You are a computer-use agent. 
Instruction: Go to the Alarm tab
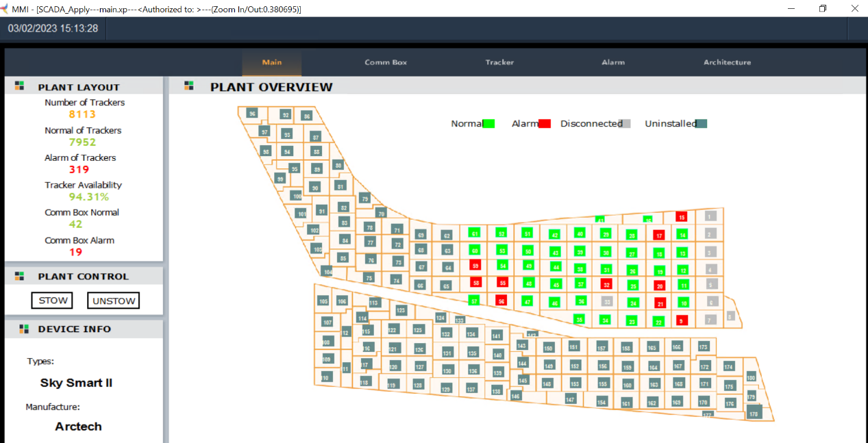click(x=613, y=62)
